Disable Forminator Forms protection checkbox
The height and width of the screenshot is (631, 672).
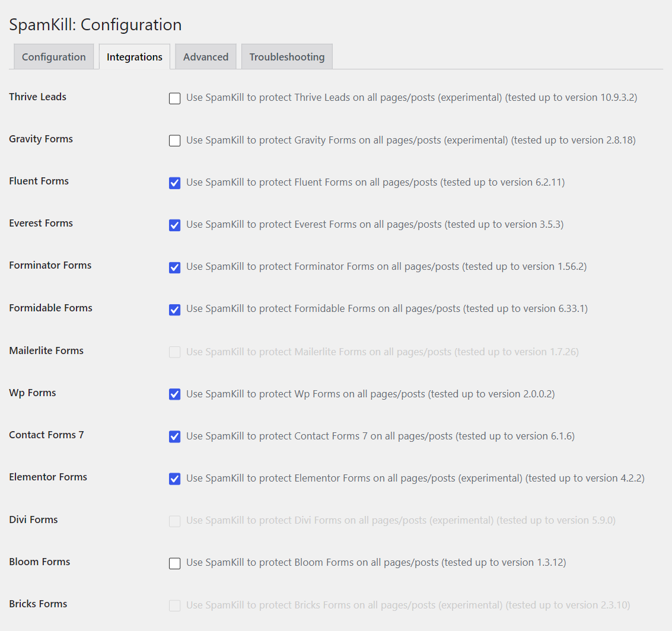tap(174, 267)
